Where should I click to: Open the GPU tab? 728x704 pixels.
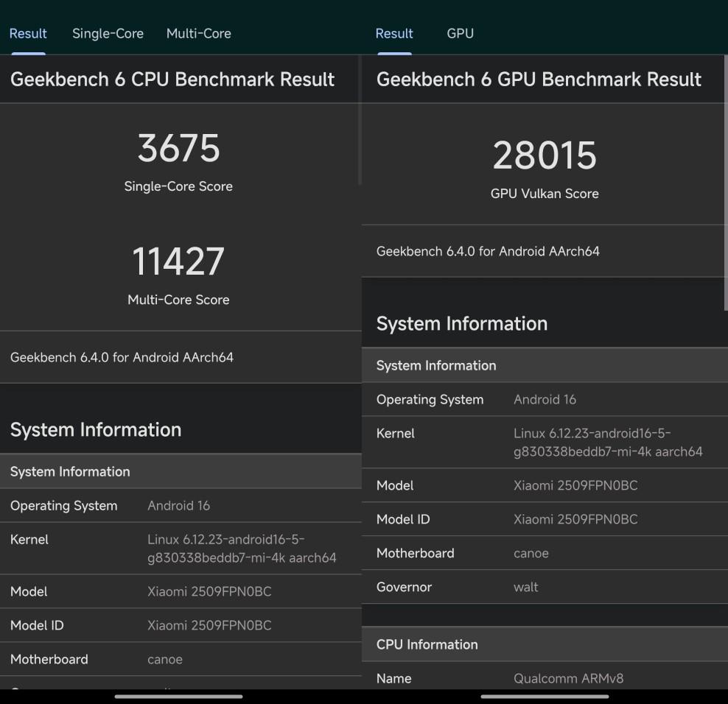460,34
